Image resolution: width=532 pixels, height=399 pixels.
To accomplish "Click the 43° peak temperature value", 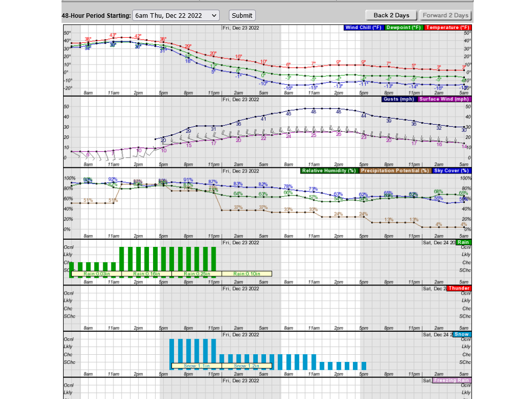I will pyautogui.click(x=113, y=35).
